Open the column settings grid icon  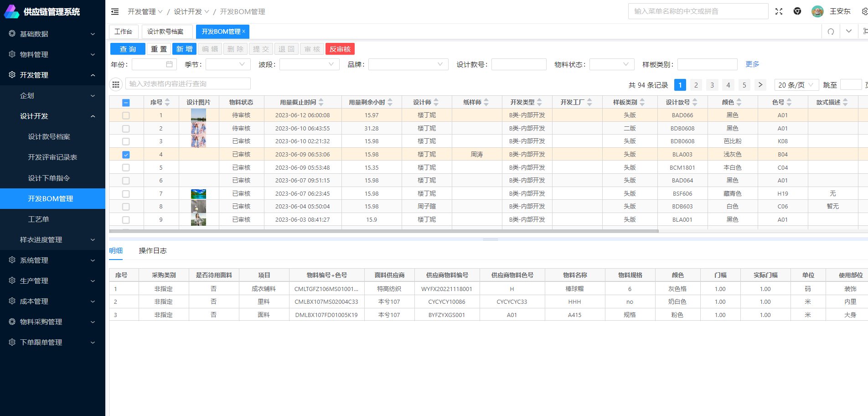pyautogui.click(x=116, y=84)
